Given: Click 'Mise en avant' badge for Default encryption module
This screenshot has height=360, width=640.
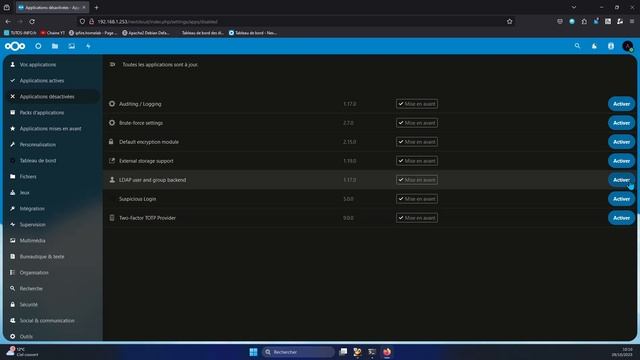Looking at the screenshot, I should pyautogui.click(x=417, y=142).
